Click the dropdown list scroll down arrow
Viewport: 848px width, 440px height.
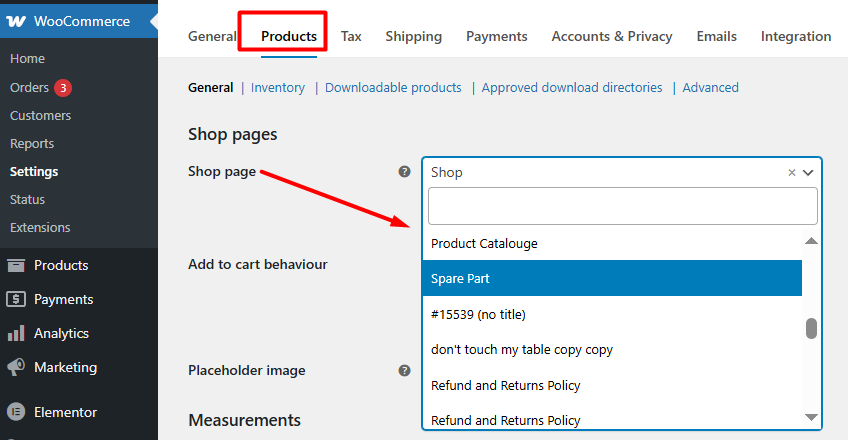(811, 417)
